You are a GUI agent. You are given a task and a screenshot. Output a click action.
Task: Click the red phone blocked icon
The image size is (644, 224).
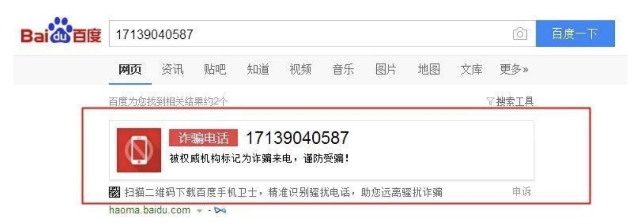pyautogui.click(x=136, y=150)
